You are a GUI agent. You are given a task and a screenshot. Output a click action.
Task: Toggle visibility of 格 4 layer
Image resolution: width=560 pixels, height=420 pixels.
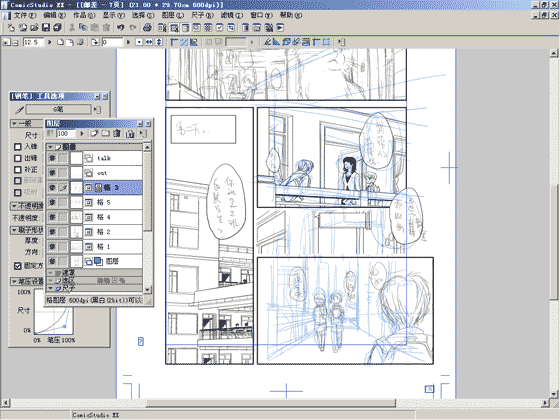point(52,217)
